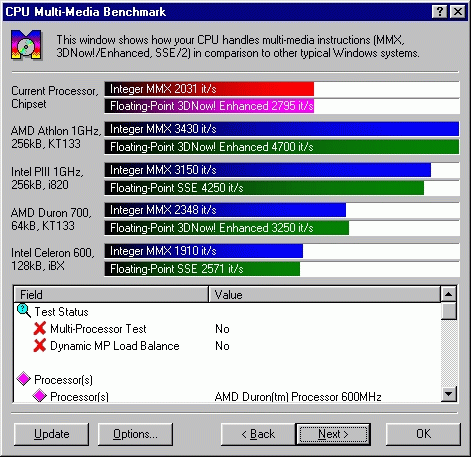This screenshot has height=457, width=471.
Task: Click the Next button
Action: pos(333,434)
